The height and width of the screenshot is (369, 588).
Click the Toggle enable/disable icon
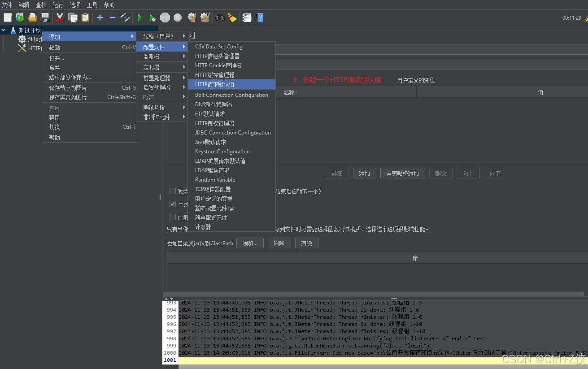(x=125, y=17)
